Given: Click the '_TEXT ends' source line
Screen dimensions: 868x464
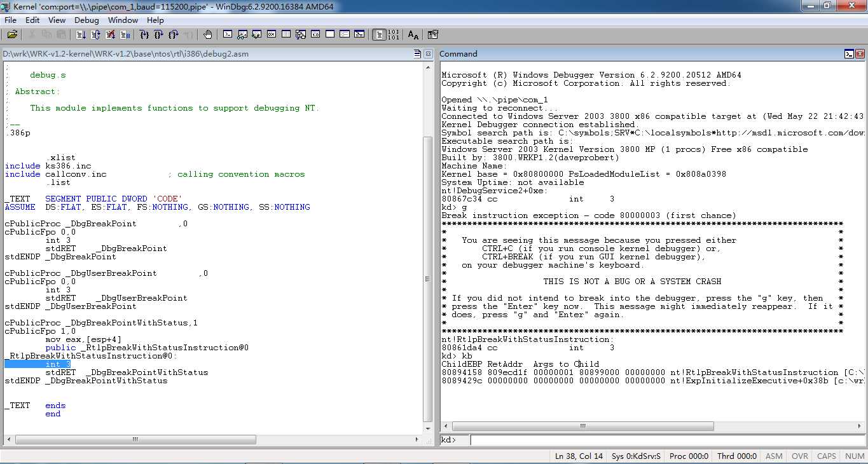Looking at the screenshot, I should 35,406.
